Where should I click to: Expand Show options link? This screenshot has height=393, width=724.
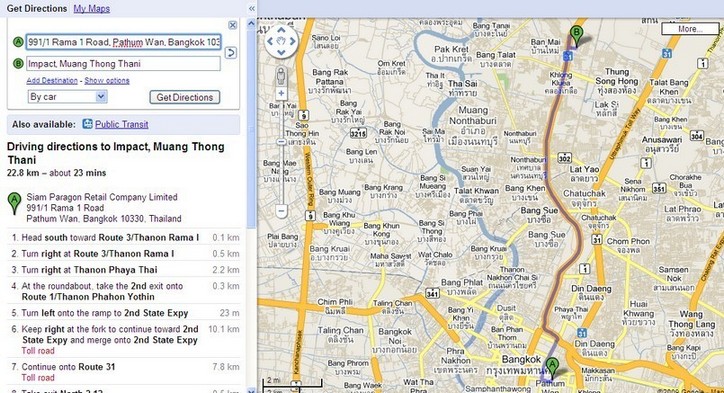tap(107, 80)
